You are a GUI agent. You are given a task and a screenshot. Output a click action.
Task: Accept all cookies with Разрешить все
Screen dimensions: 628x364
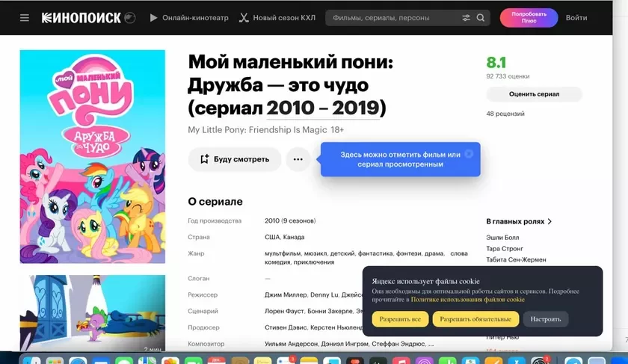tap(400, 319)
